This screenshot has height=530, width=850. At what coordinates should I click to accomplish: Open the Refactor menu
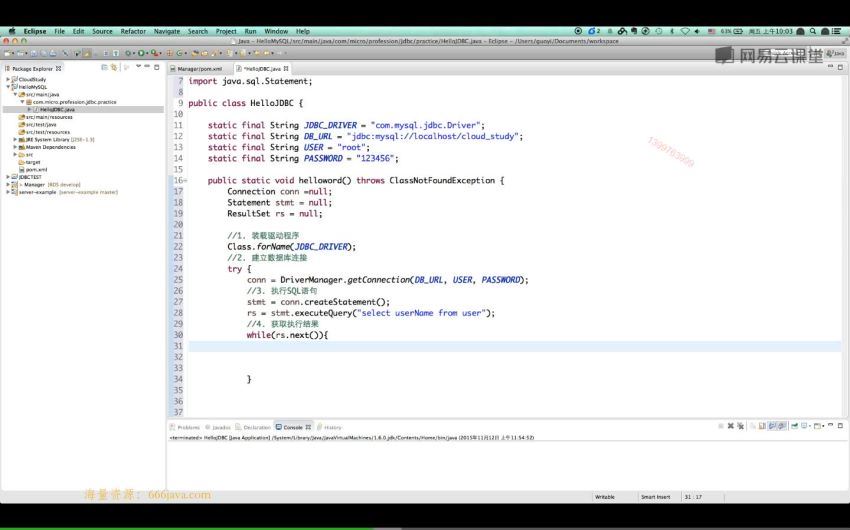(133, 31)
